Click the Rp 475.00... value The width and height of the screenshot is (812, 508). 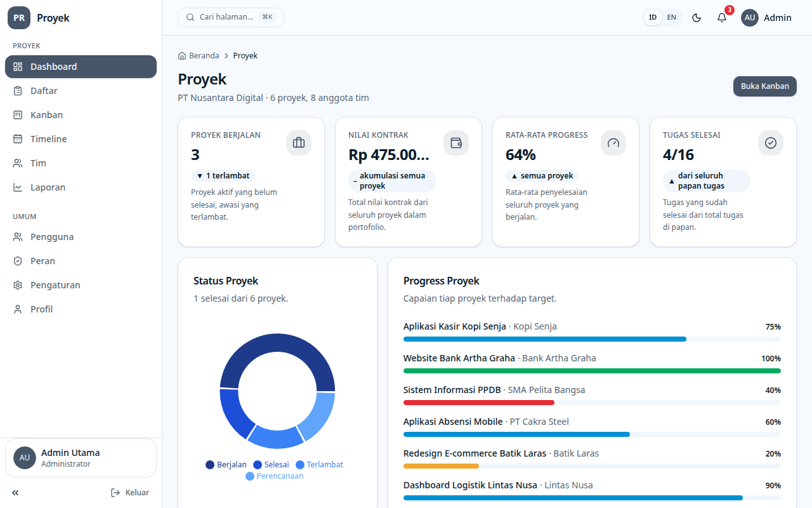coord(389,155)
